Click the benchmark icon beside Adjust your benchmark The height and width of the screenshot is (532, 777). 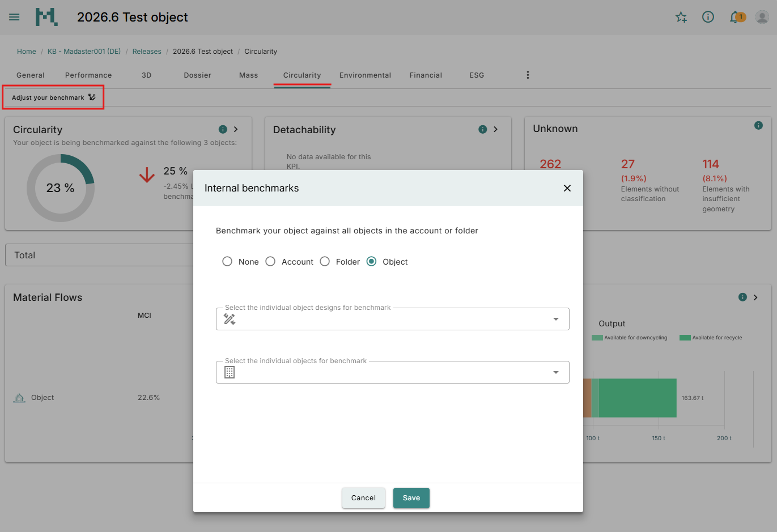[x=92, y=97]
